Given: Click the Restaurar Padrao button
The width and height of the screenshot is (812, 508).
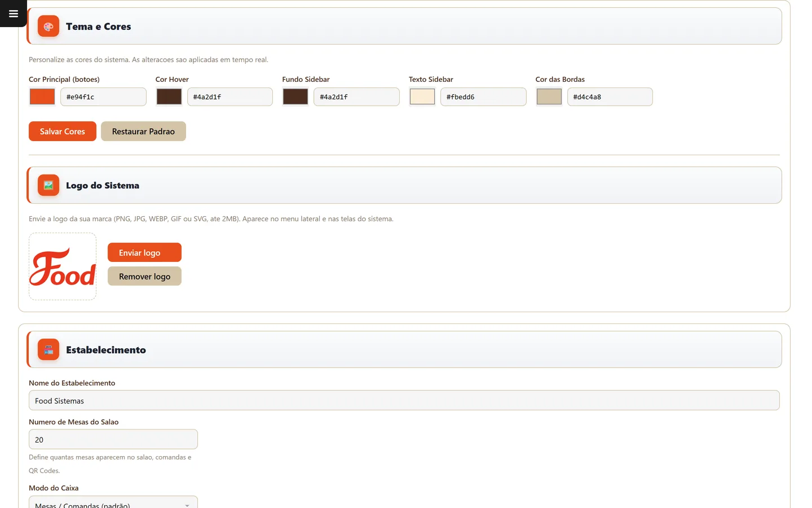Looking at the screenshot, I should pos(143,132).
